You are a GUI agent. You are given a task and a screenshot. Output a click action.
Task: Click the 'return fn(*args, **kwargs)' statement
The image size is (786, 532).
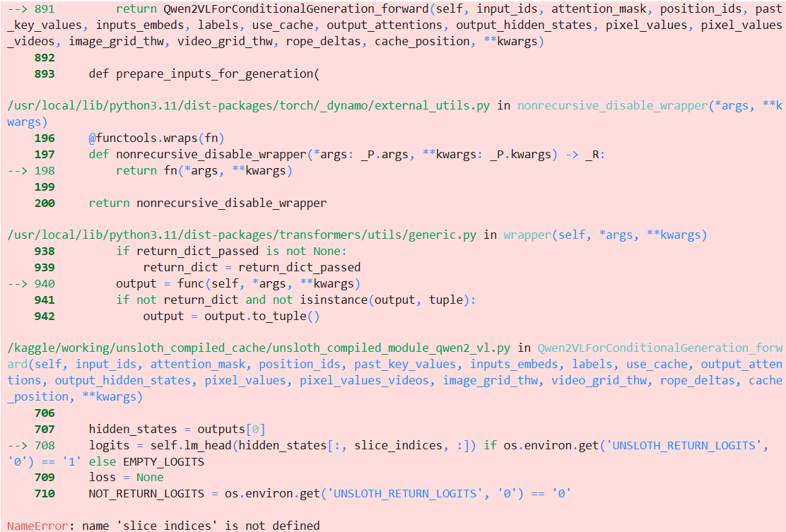tap(204, 171)
